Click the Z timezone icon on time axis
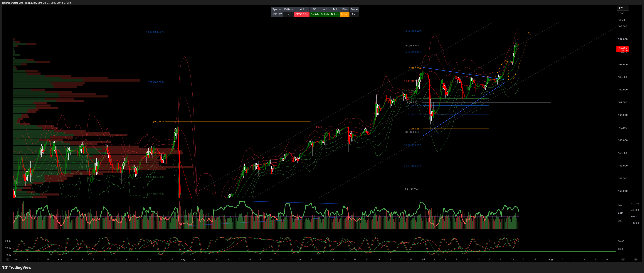644x273 pixels. (8, 259)
